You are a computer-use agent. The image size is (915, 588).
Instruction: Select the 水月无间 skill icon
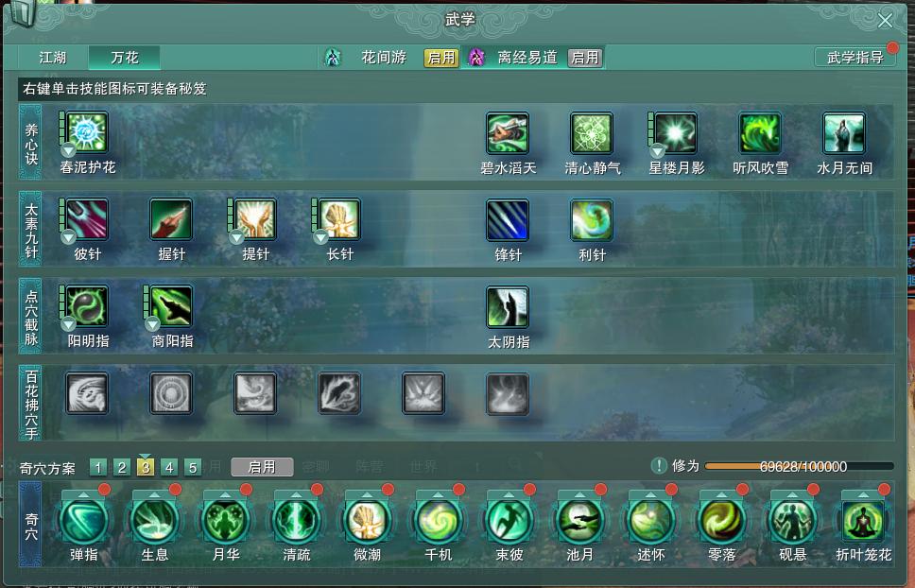click(x=844, y=133)
